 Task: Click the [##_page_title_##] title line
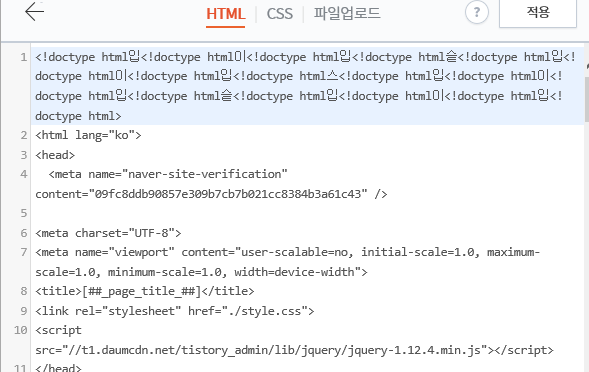(x=145, y=291)
